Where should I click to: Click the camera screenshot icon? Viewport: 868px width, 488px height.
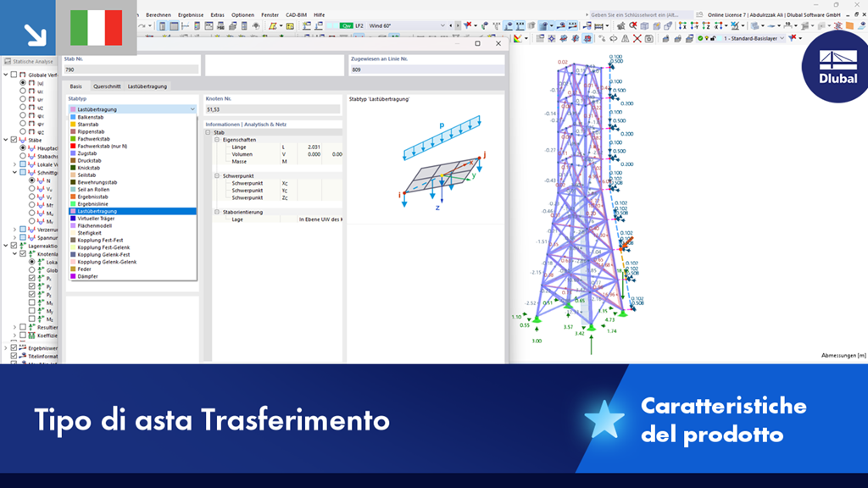[648, 38]
